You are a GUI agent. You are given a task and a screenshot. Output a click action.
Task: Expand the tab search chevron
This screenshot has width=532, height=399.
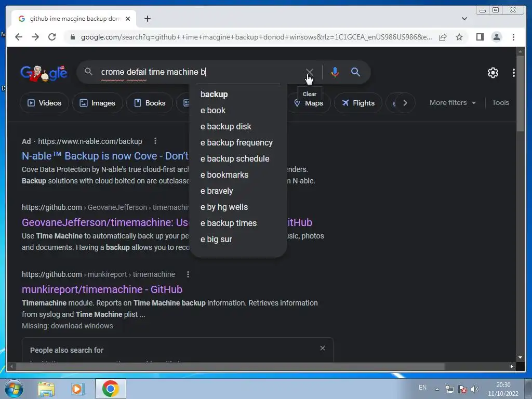coord(464,19)
